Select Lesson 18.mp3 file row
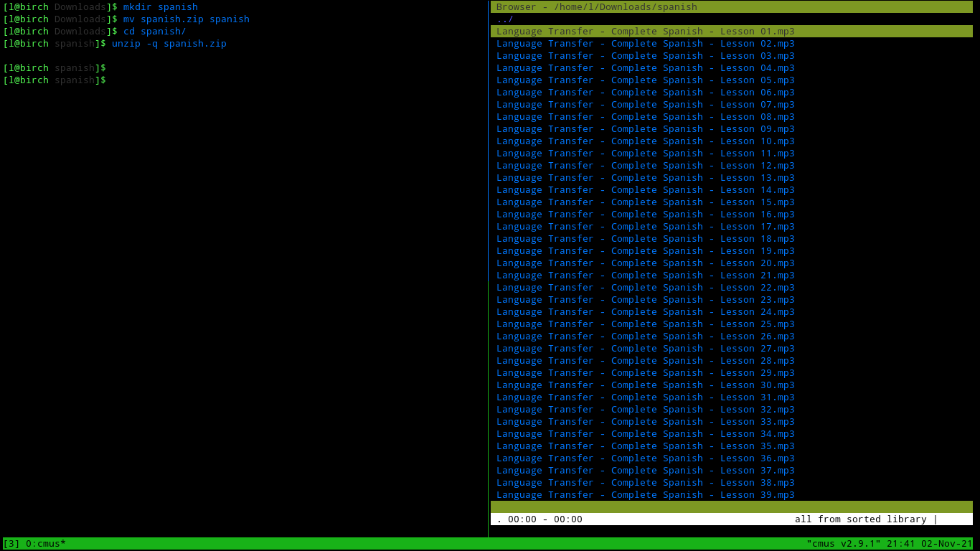 tap(732, 238)
